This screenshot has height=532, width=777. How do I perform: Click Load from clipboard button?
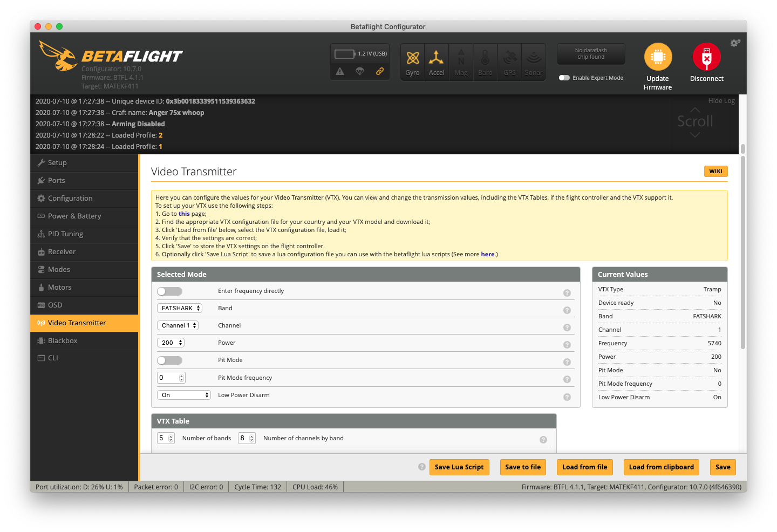[x=662, y=467]
